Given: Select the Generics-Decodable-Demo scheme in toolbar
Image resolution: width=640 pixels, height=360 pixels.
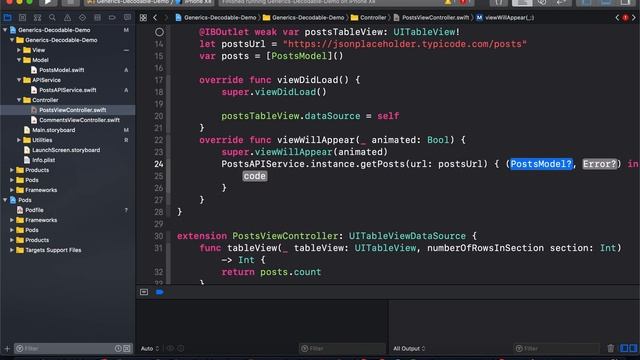Looking at the screenshot, I should [128, 2].
